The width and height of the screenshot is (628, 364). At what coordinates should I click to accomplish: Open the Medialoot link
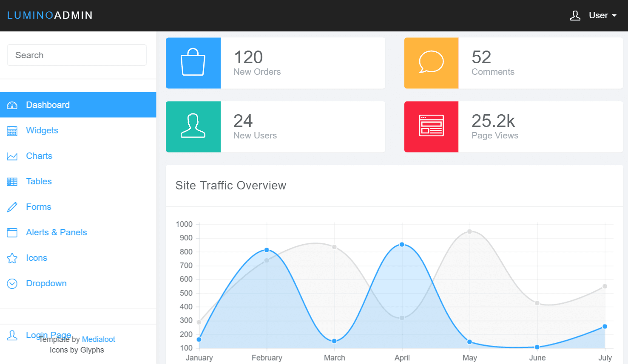[98, 339]
